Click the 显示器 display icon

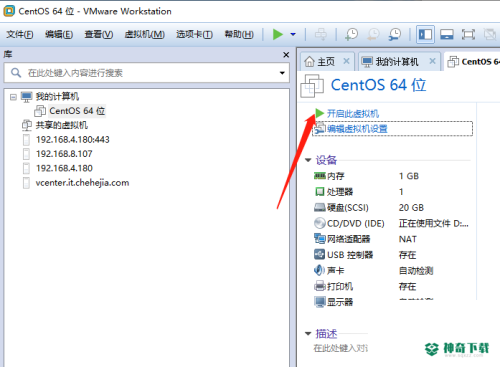320,302
